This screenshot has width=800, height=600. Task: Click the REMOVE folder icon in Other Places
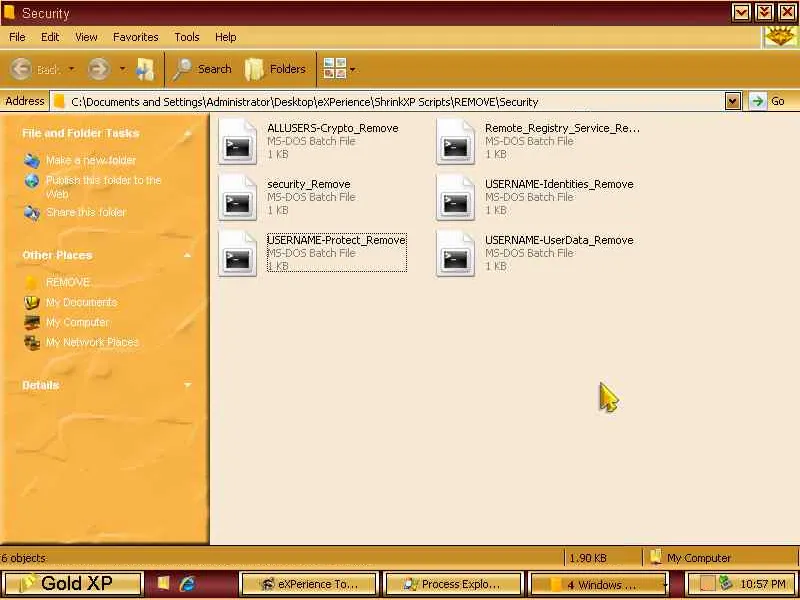[x=32, y=282]
